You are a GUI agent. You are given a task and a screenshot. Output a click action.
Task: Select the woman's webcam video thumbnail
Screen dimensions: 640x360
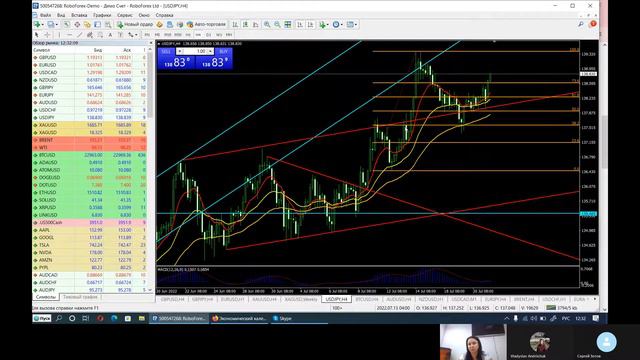pos(473,342)
